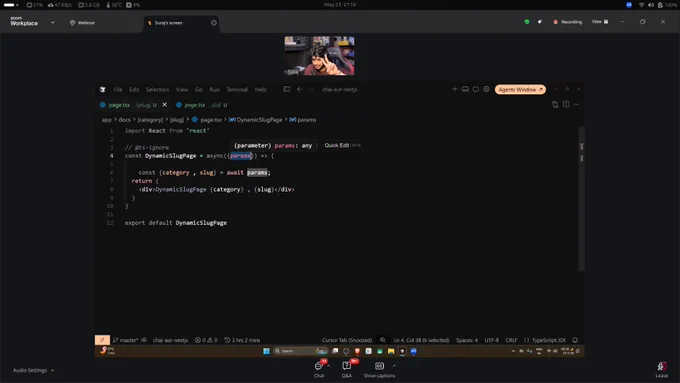The image size is (680, 383).
Task: Open the Agents Window button
Action: 520,89
